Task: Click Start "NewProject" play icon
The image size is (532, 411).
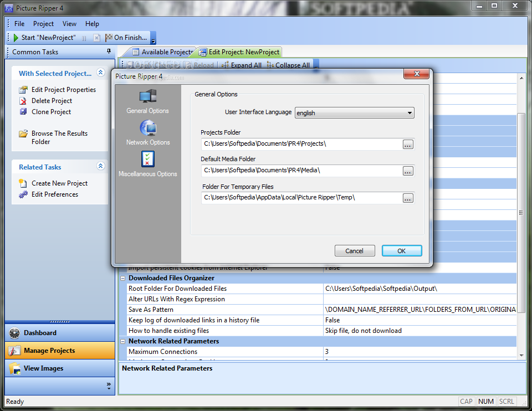Action: click(16, 38)
